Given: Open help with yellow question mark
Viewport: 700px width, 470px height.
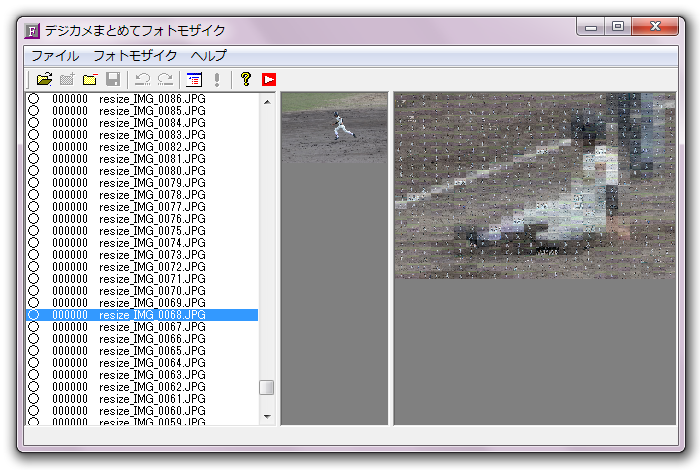Looking at the screenshot, I should (246, 79).
